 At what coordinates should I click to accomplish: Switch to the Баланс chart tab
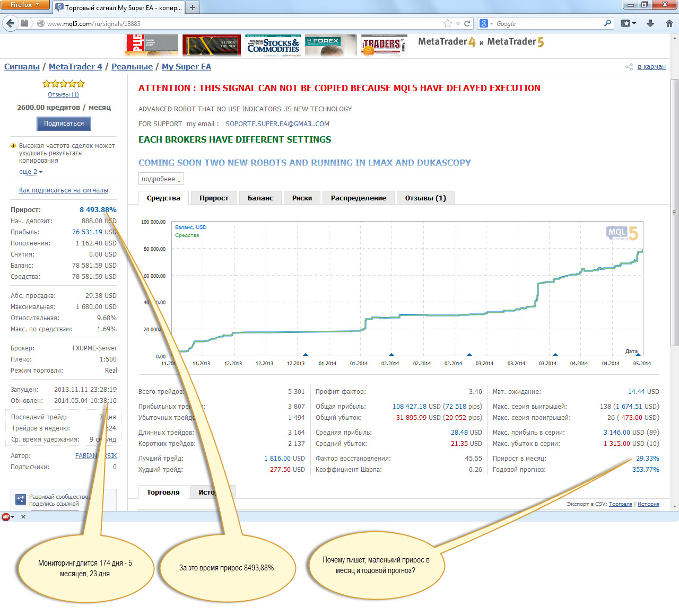click(260, 198)
